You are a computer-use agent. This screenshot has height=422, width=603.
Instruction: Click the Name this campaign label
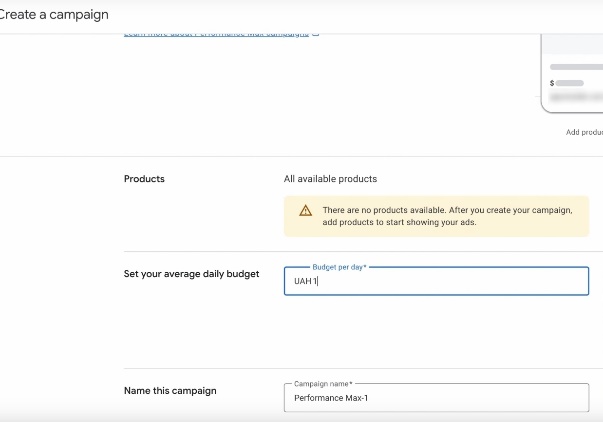coord(170,391)
